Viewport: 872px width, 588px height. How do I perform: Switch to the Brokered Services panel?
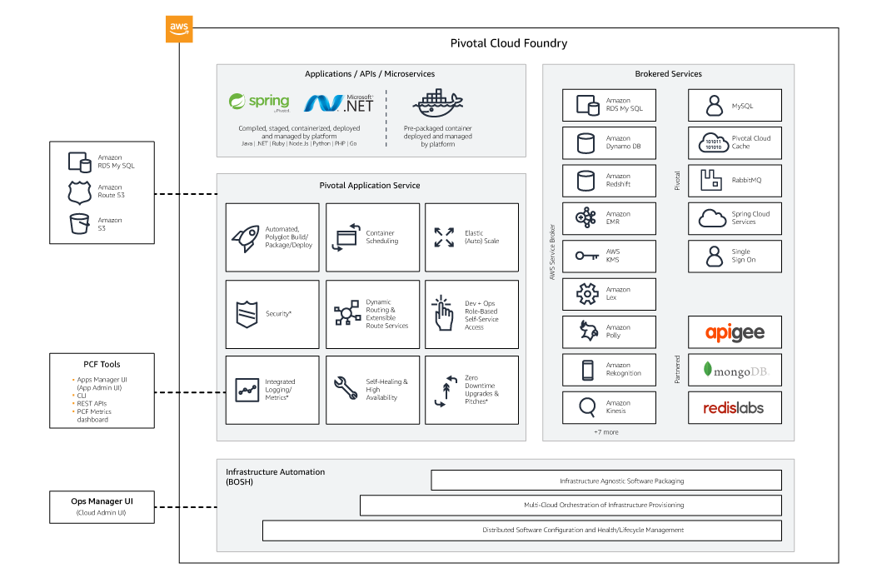[x=669, y=73]
